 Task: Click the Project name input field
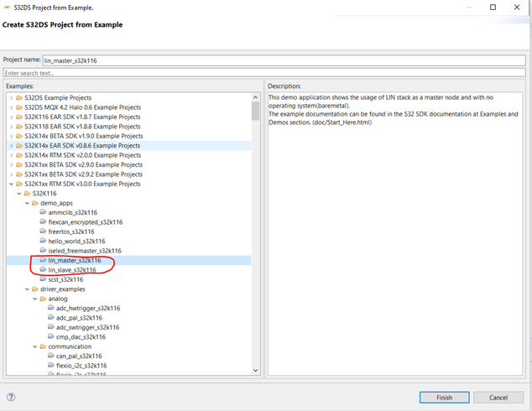pyautogui.click(x=284, y=60)
